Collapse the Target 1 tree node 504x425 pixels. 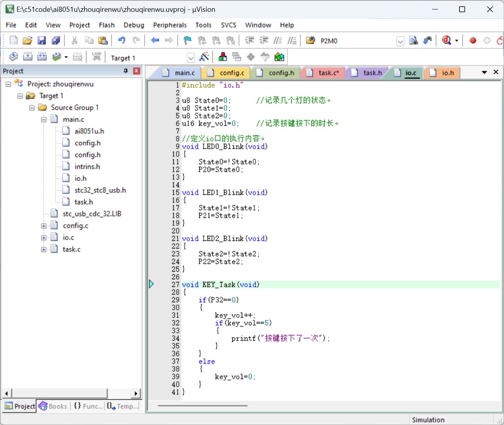[20, 96]
